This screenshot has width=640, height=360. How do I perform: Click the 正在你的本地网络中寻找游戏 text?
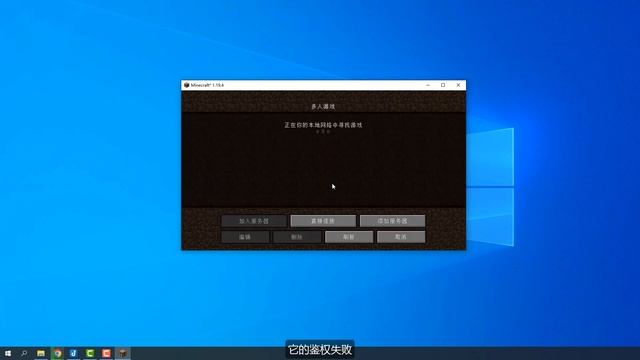(x=323, y=125)
